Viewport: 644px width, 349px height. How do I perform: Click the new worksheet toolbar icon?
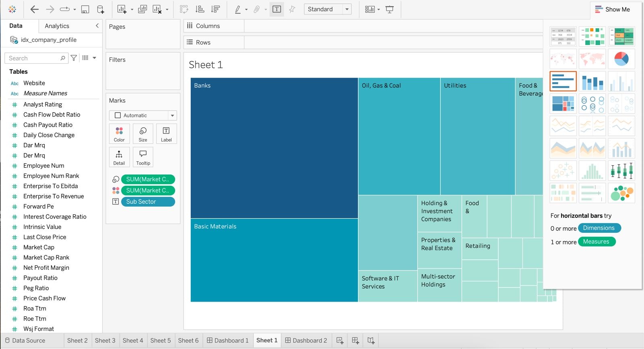coord(122,9)
